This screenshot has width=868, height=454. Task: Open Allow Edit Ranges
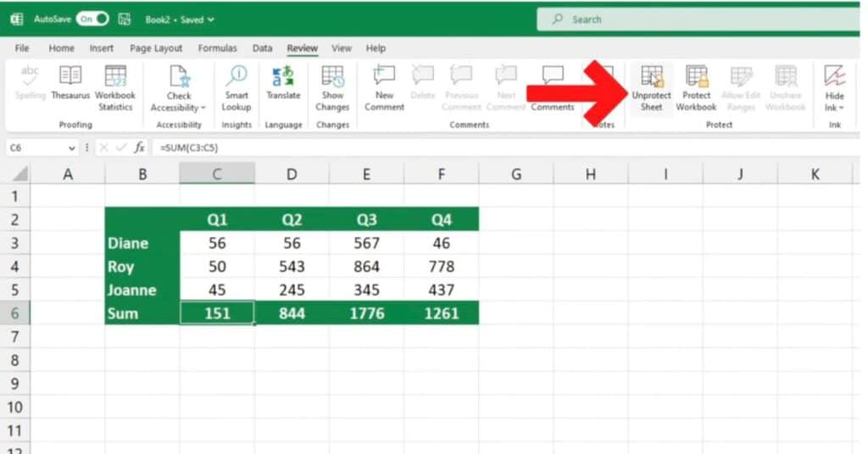point(741,87)
